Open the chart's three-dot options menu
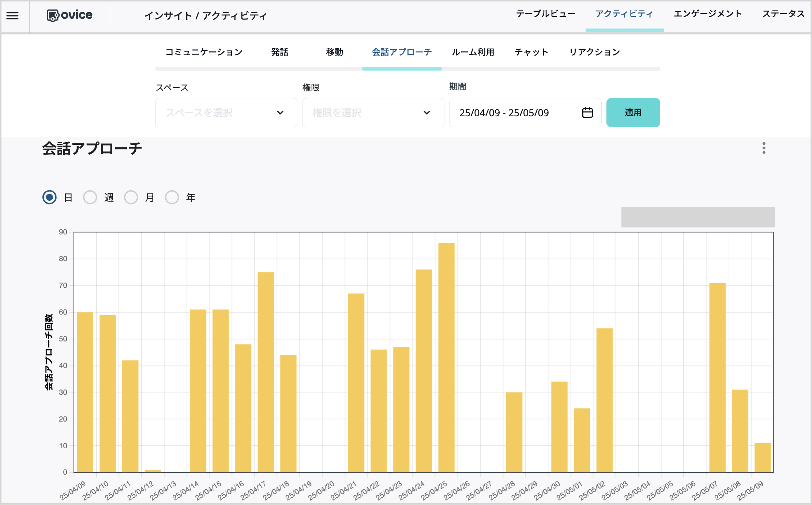812x505 pixels. tap(764, 148)
